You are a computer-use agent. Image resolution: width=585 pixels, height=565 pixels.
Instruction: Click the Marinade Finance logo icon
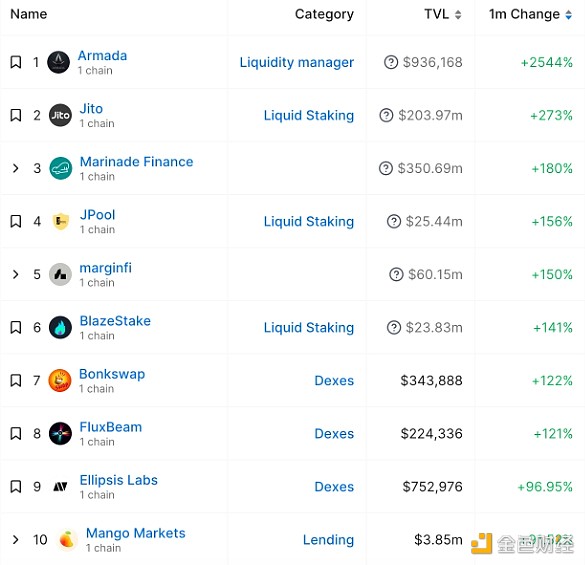(60, 168)
